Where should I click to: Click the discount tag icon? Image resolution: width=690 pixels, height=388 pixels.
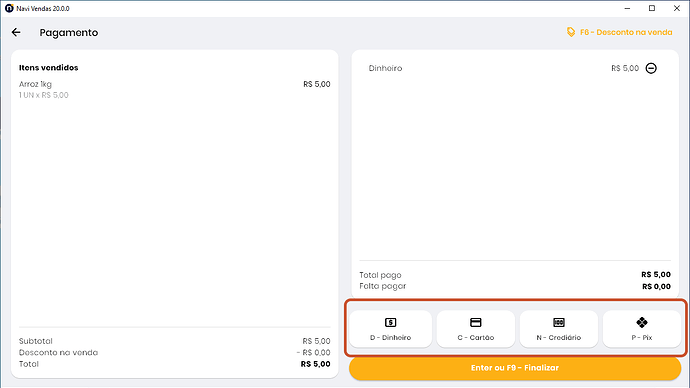(571, 32)
